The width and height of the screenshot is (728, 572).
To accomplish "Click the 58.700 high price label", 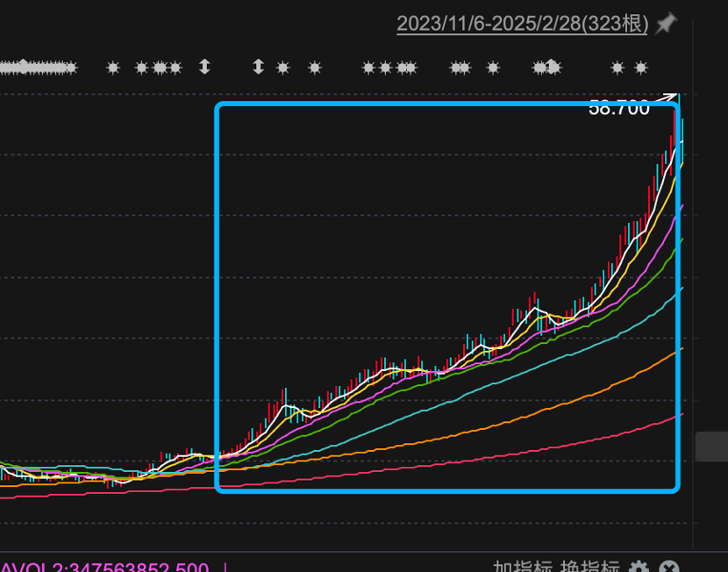I will 618,108.
